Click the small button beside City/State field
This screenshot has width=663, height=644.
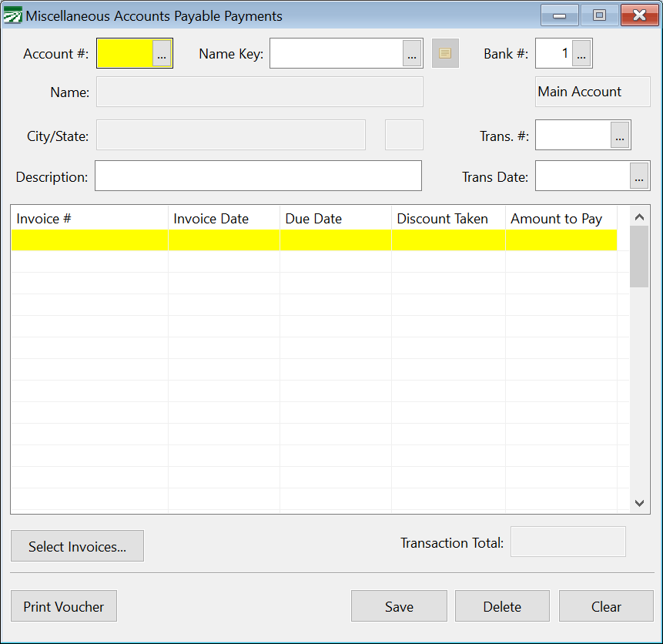point(403,135)
